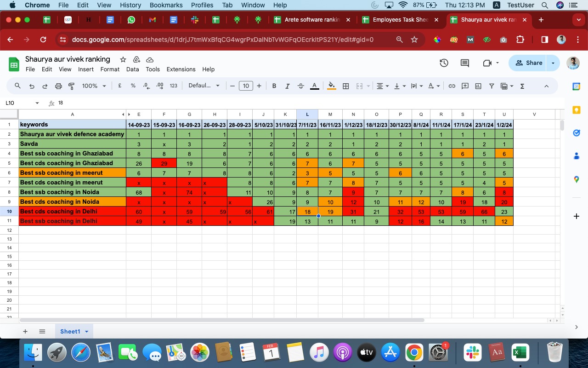This screenshot has width=588, height=368.
Task: Click the Share button
Action: click(529, 63)
